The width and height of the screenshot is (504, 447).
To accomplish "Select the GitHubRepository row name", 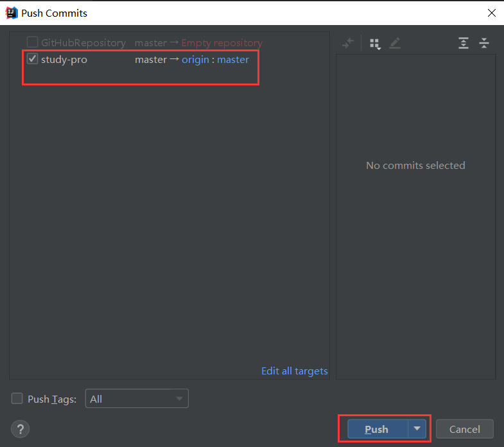I will tap(83, 43).
